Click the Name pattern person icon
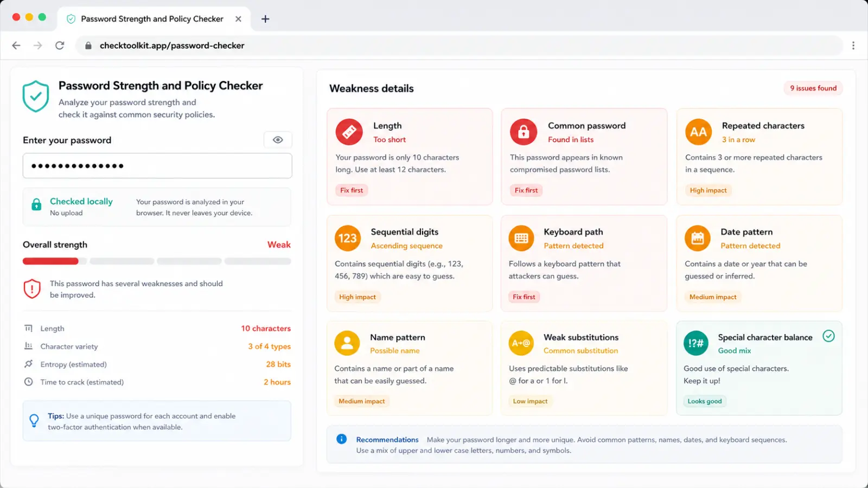This screenshot has height=488, width=868. pos(347,343)
